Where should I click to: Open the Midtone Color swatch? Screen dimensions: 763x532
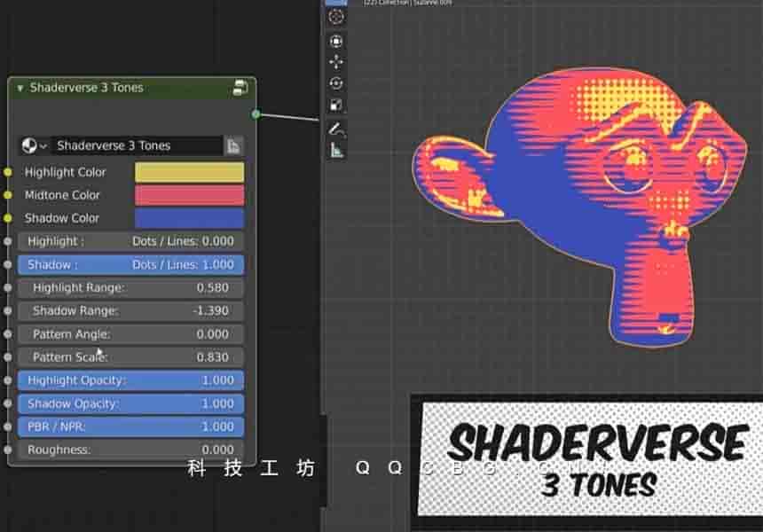(x=189, y=195)
